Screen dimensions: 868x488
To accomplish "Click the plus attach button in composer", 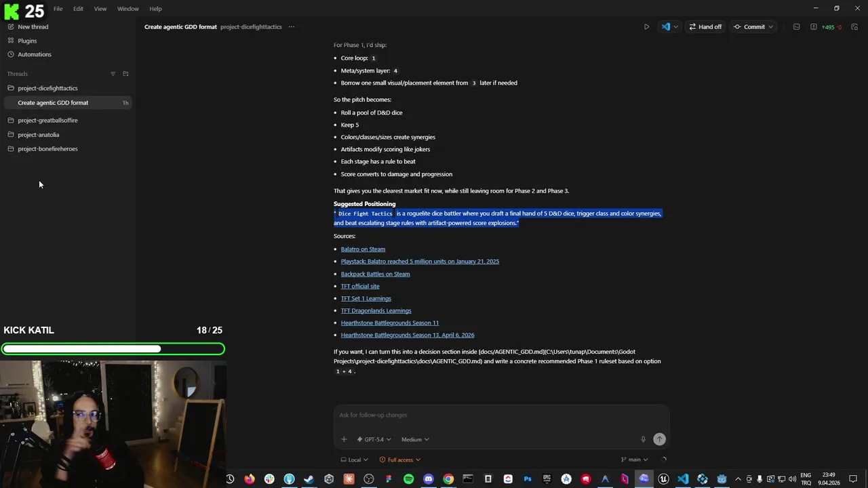I will (x=344, y=439).
